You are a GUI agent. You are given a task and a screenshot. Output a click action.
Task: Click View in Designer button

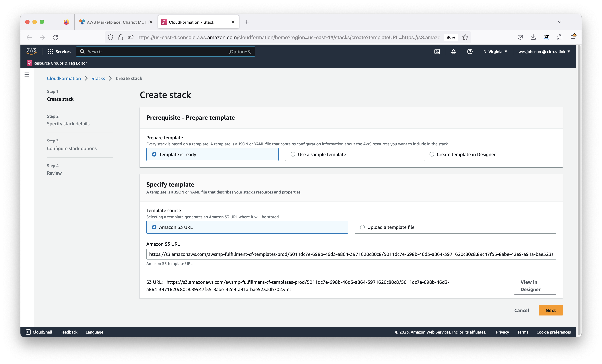point(535,286)
